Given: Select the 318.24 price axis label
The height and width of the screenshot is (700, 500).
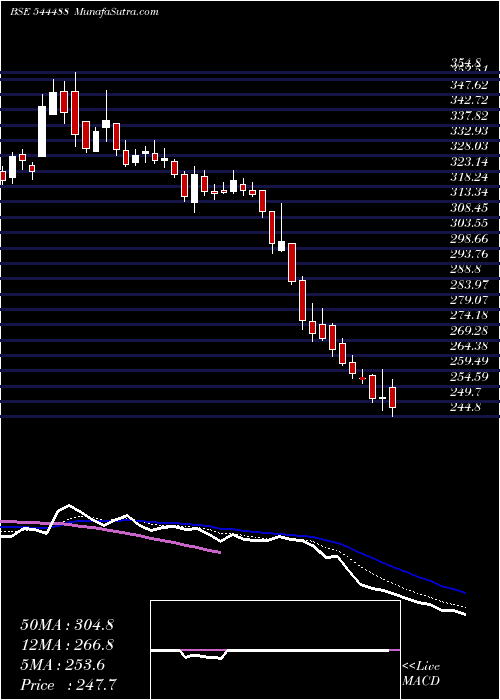Looking at the screenshot, I should pyautogui.click(x=469, y=177).
